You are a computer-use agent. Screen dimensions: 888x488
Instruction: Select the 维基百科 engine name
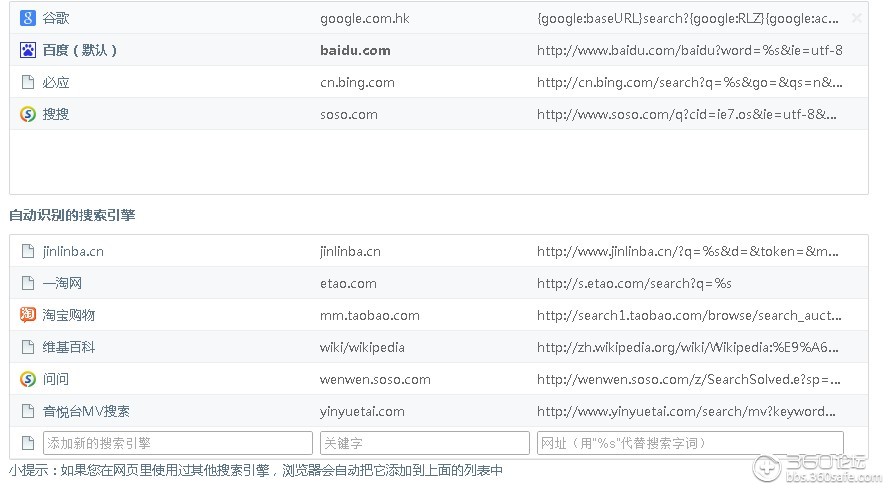pyautogui.click(x=69, y=346)
